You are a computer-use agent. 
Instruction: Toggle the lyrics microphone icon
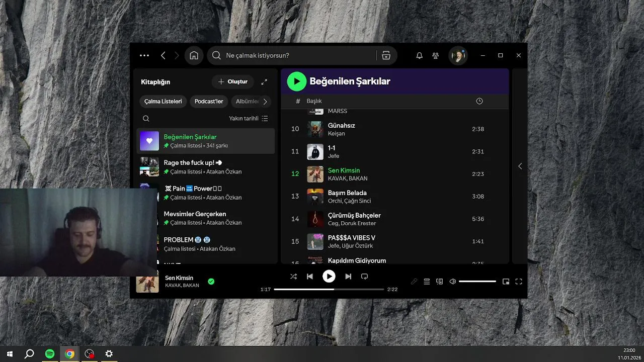pos(414,282)
